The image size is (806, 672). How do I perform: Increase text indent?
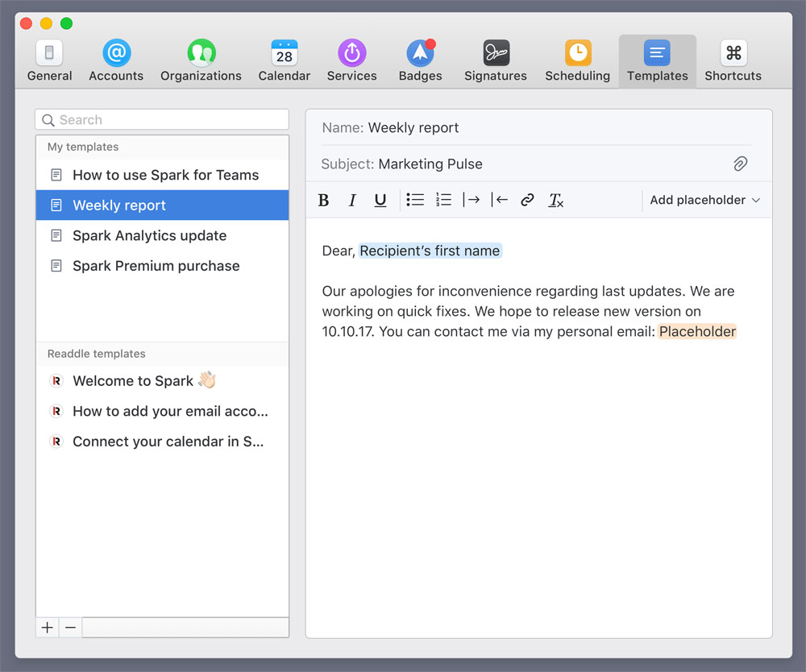[472, 200]
